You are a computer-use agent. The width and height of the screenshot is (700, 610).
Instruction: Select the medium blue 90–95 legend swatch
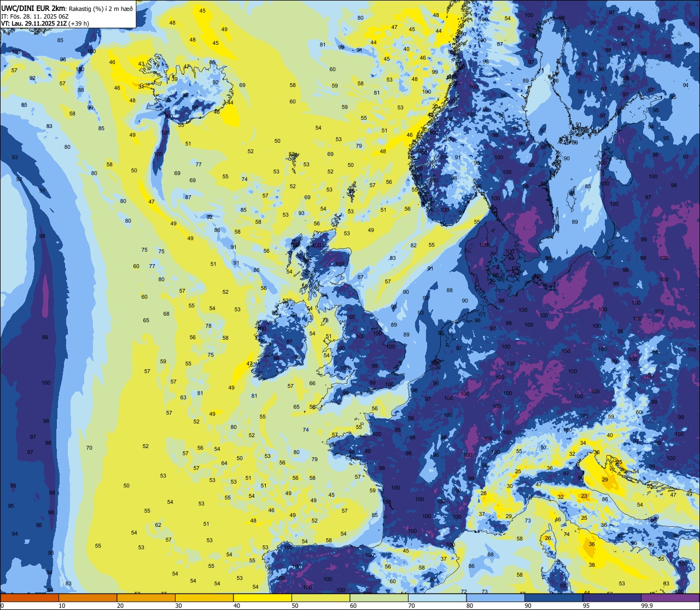[553, 597]
